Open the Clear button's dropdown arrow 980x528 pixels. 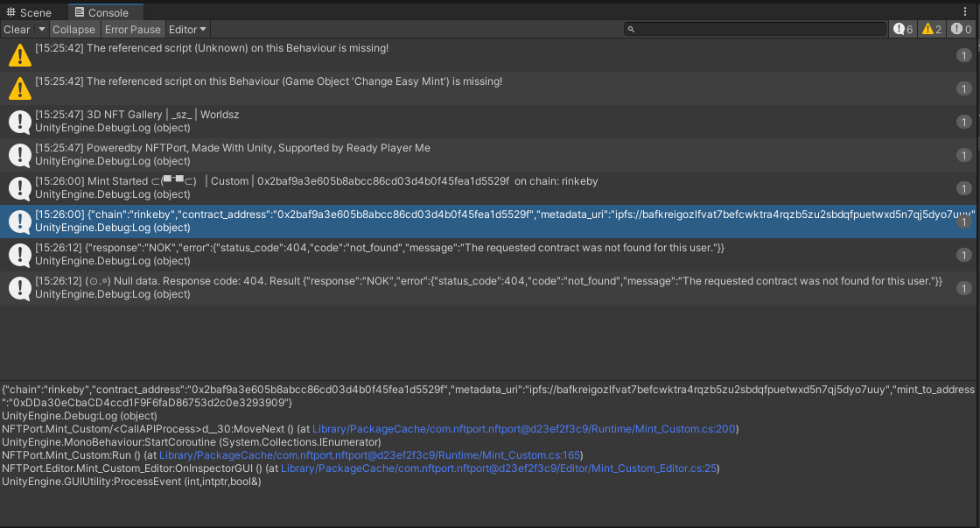[x=41, y=29]
